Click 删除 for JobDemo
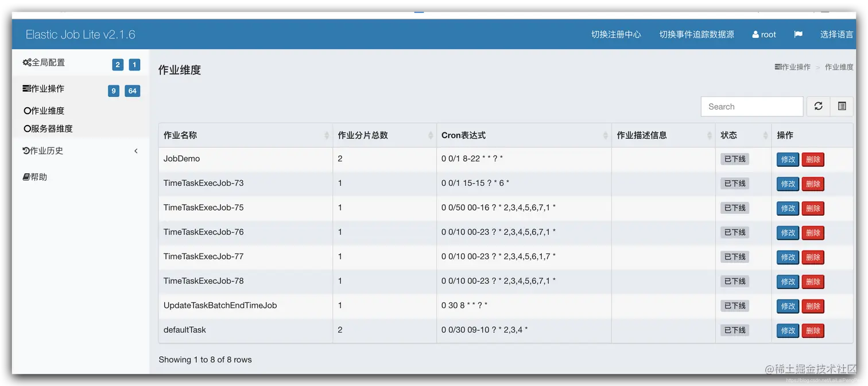Image resolution: width=868 pixels, height=386 pixels. 813,159
